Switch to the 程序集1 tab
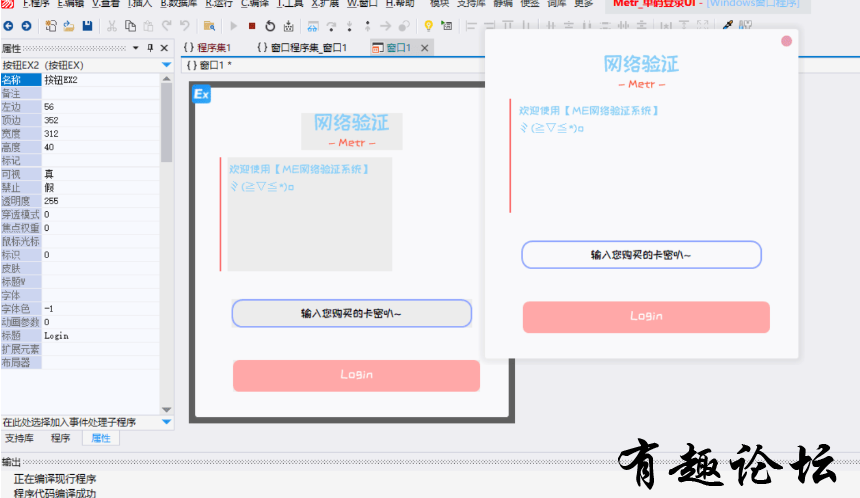This screenshot has height=498, width=860. click(207, 48)
